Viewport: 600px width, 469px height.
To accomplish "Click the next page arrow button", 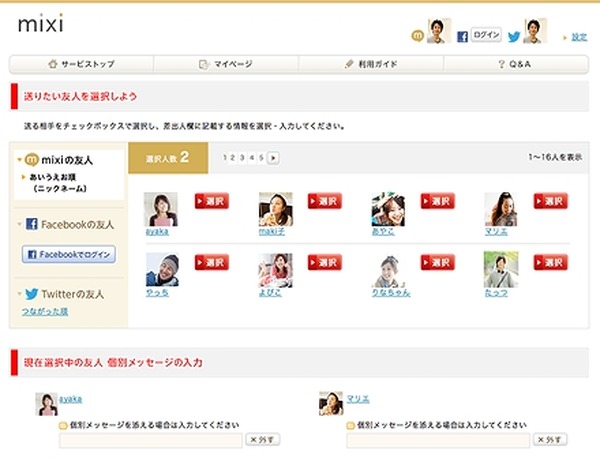I will 273,158.
